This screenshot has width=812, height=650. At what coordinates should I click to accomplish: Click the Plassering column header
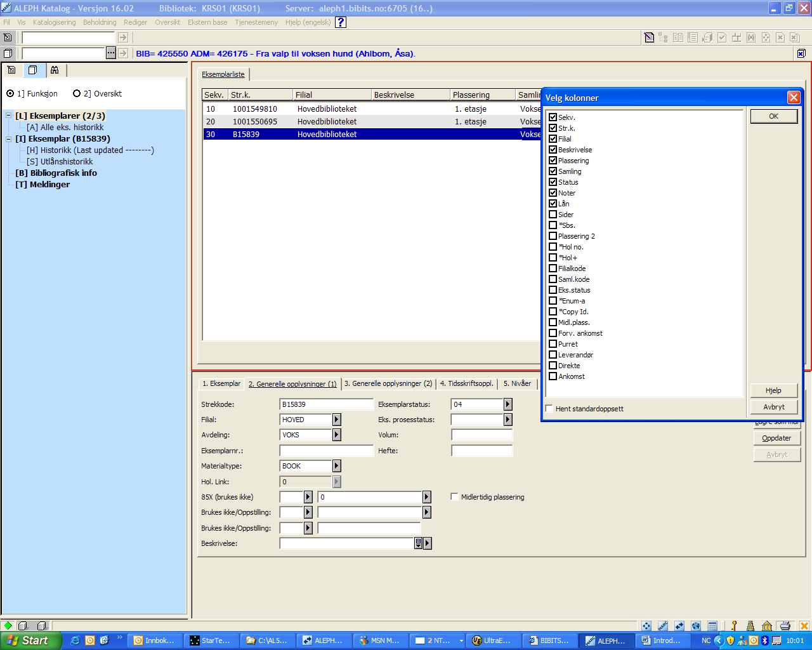[483, 95]
